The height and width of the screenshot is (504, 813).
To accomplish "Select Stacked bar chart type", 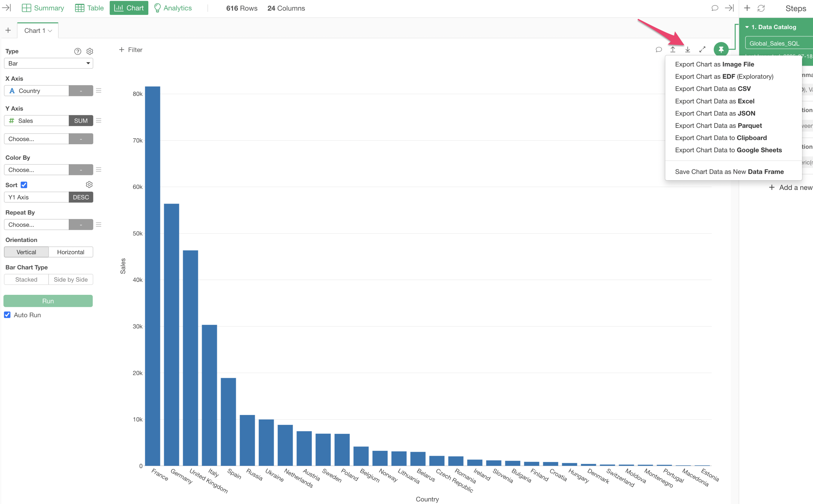I will point(26,279).
